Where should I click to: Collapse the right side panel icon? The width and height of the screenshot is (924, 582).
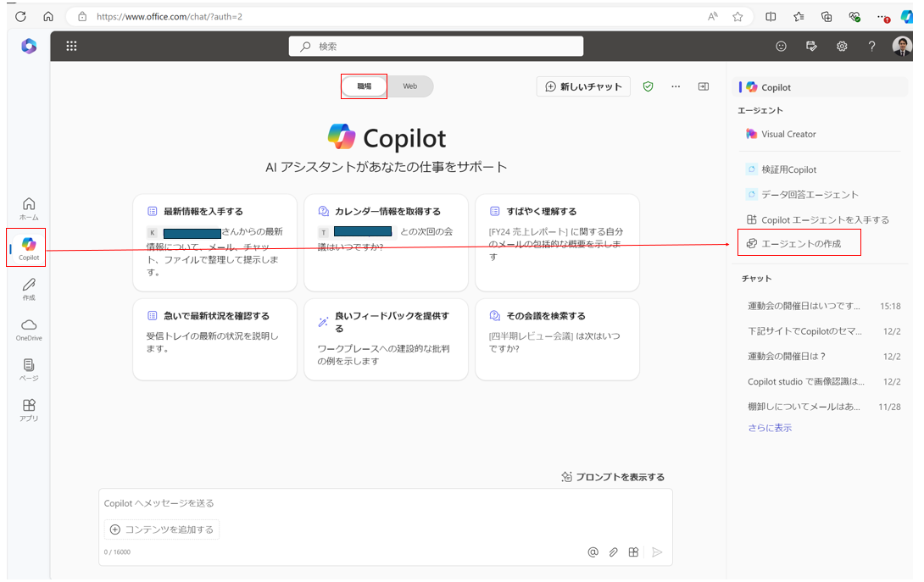pyautogui.click(x=704, y=86)
